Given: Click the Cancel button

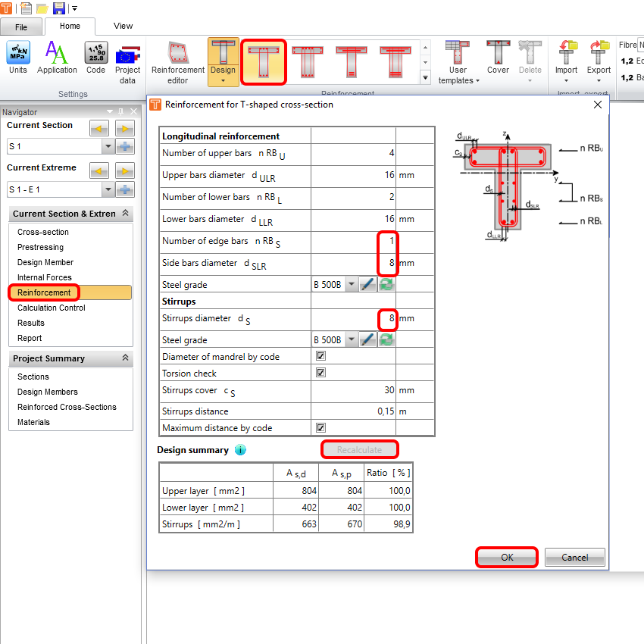Looking at the screenshot, I should click(x=574, y=558).
